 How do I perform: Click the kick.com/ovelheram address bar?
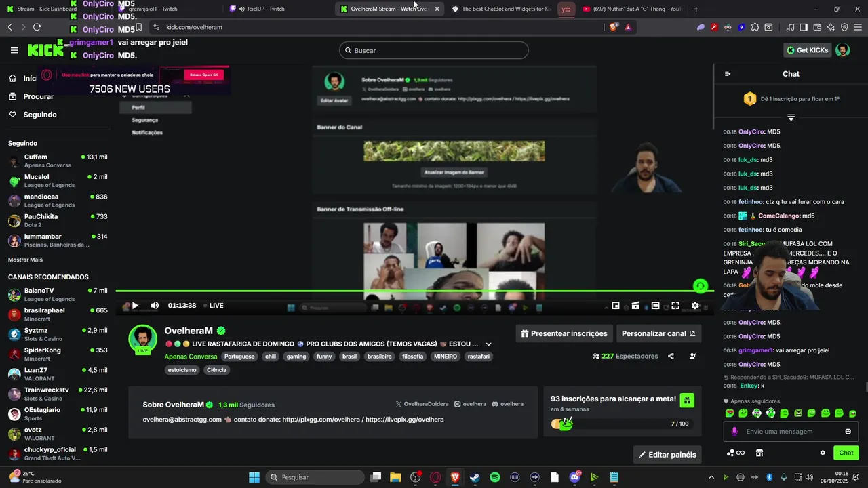tap(376, 27)
